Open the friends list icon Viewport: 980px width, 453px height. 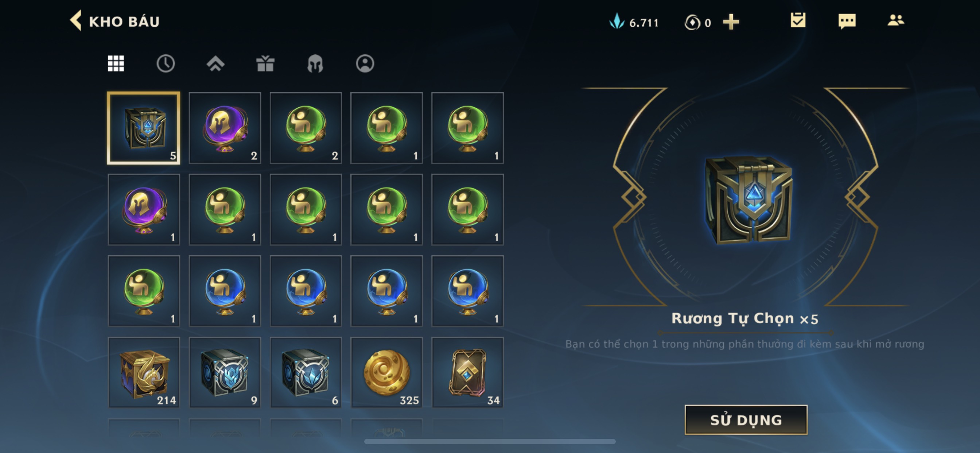(x=895, y=20)
